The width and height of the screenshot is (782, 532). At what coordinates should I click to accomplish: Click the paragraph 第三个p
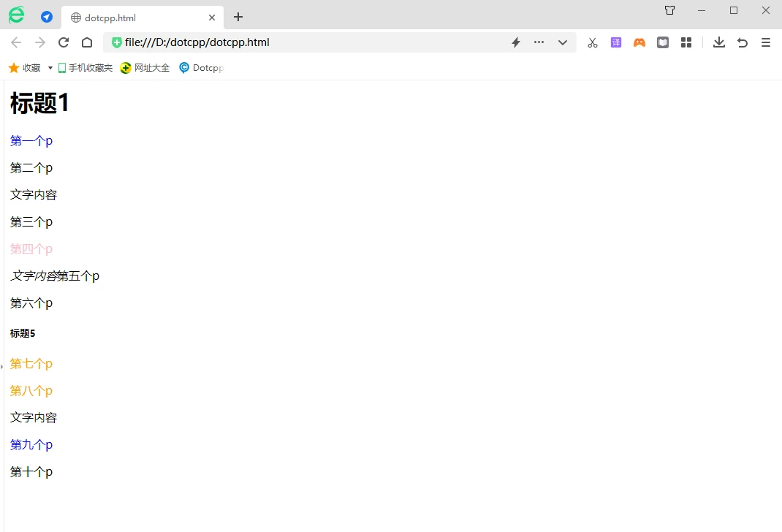click(31, 222)
